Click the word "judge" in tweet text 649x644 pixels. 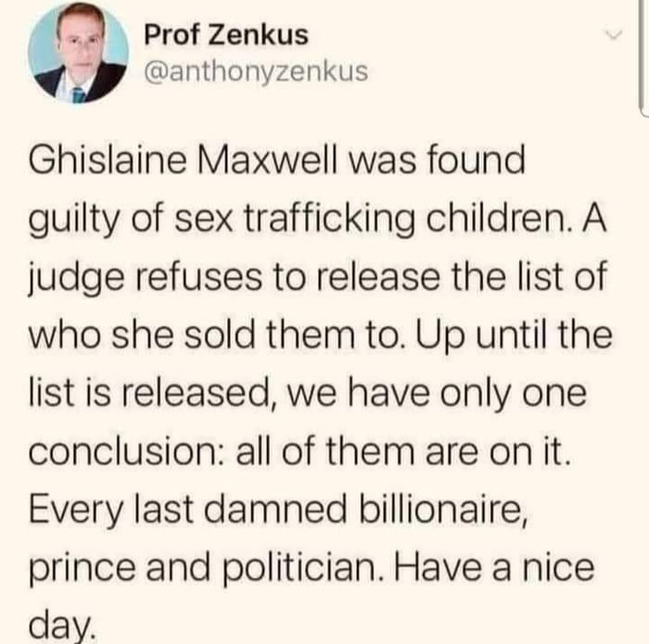72,275
